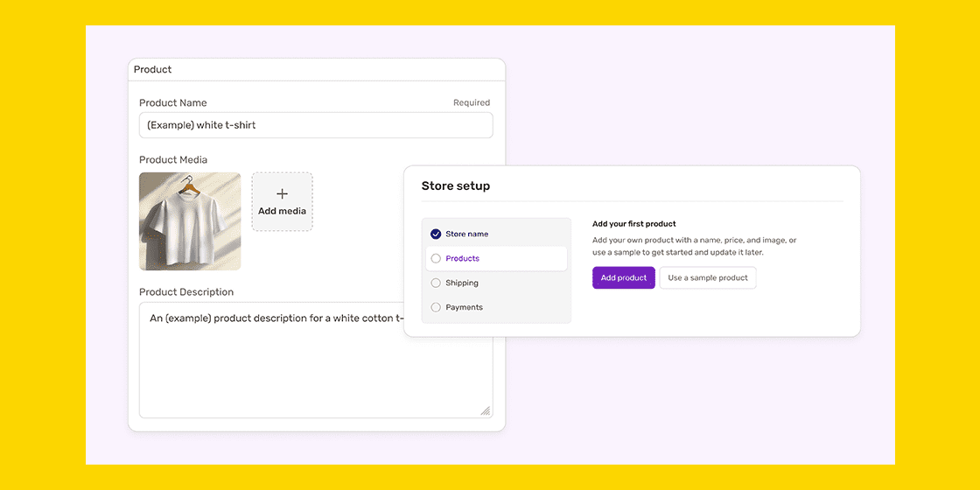Select the Shipping step radio circle

[436, 283]
